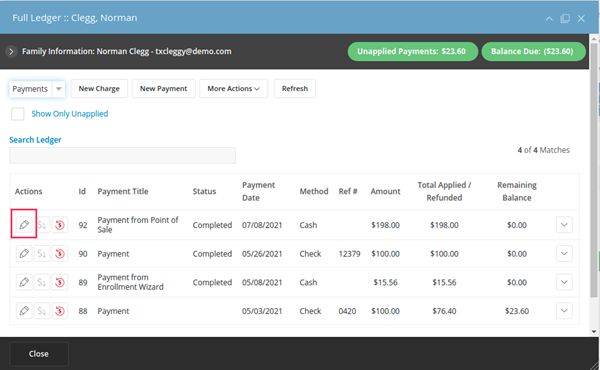Restore the Full Ledger window size
Screen dimensions: 600x370
(565, 18)
